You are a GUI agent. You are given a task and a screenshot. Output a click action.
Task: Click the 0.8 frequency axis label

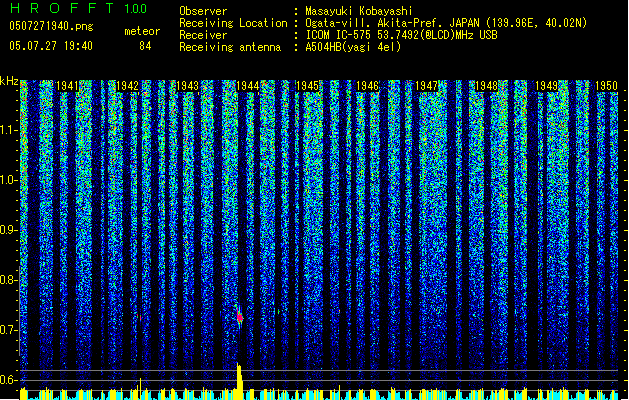9,280
